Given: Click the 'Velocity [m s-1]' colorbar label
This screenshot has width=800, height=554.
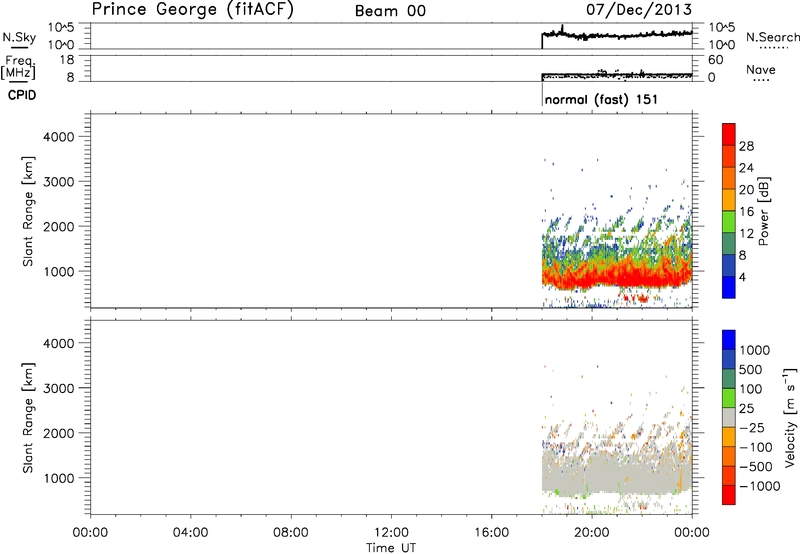Looking at the screenshot, I should click(790, 417).
